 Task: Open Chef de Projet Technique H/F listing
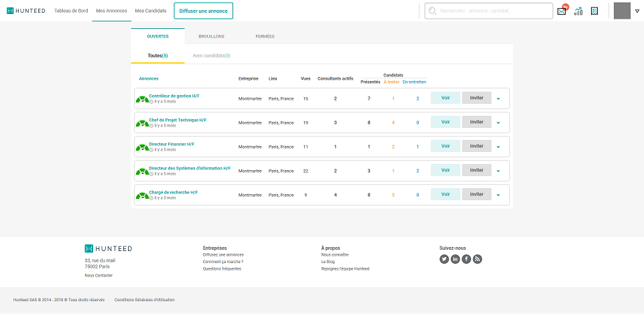pos(178,121)
